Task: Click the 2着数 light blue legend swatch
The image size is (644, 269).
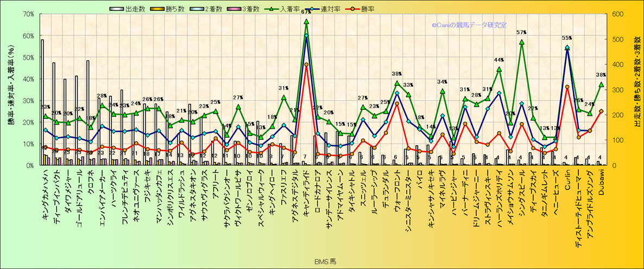Action: pos(185,9)
